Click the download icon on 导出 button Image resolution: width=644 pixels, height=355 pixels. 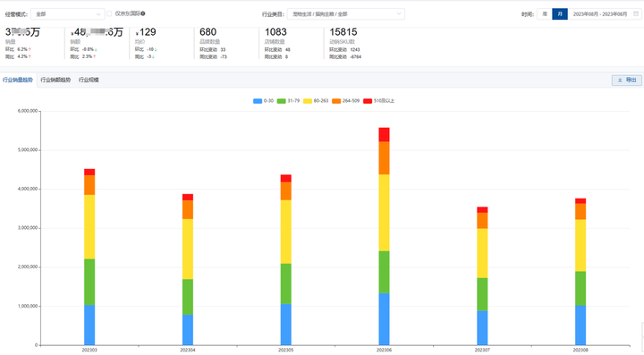pos(620,80)
